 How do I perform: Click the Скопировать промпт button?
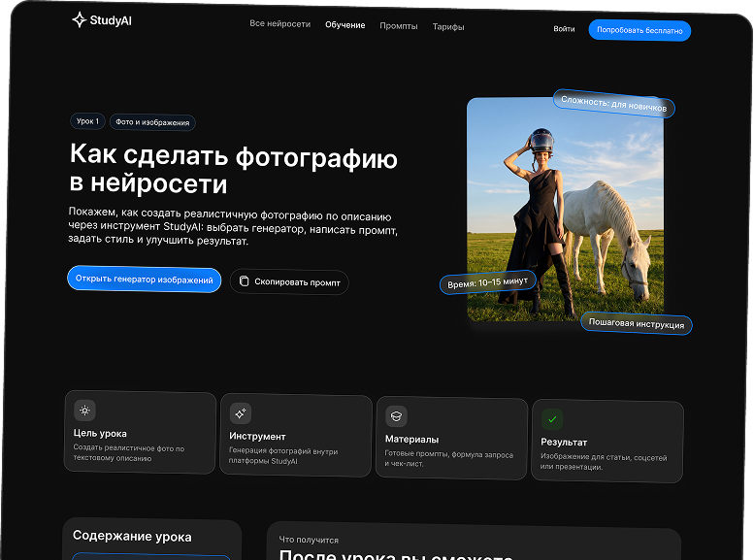tap(289, 281)
